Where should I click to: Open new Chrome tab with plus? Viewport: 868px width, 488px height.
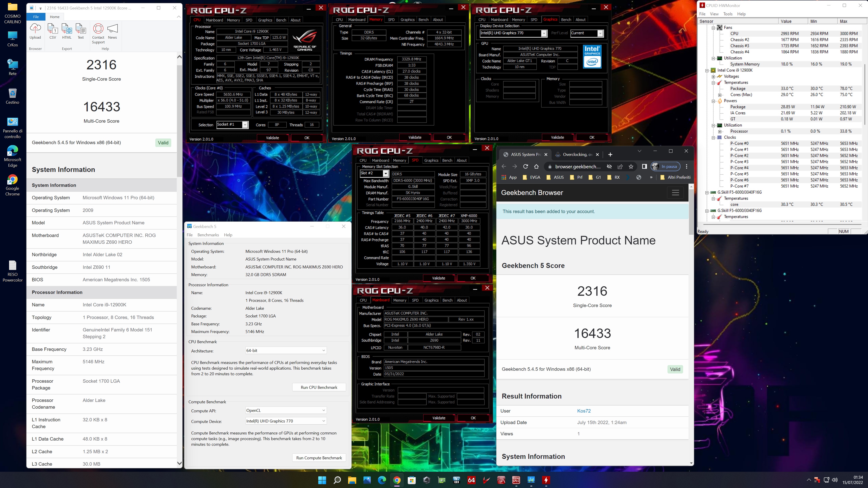coord(610,155)
